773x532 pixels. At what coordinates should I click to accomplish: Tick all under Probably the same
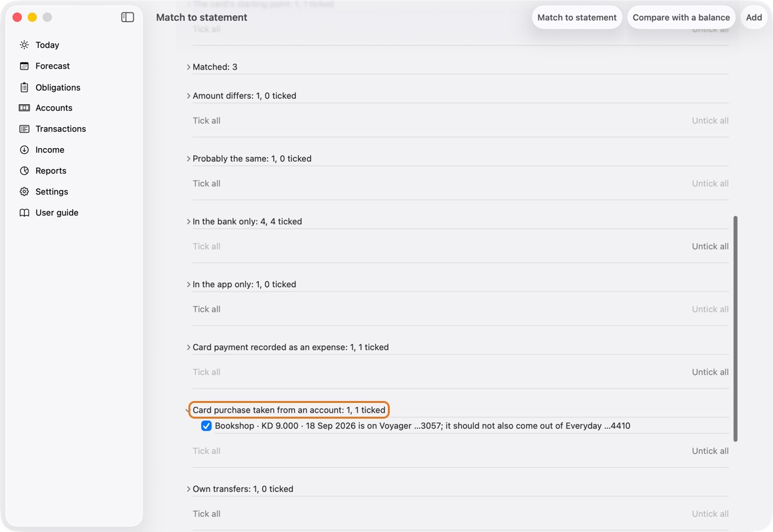(x=206, y=183)
